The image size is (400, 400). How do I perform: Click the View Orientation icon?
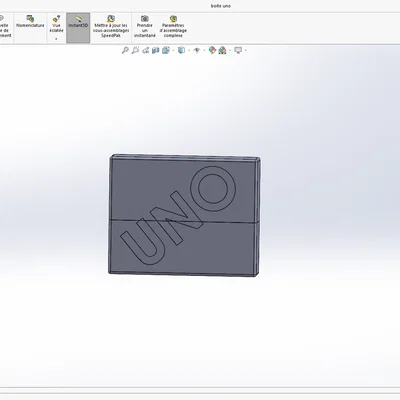point(166,50)
